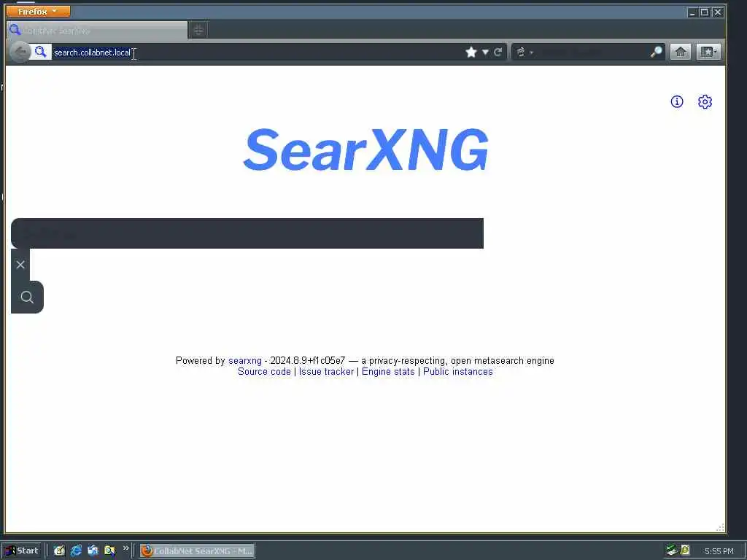Open the Issue tracker link

click(x=326, y=371)
